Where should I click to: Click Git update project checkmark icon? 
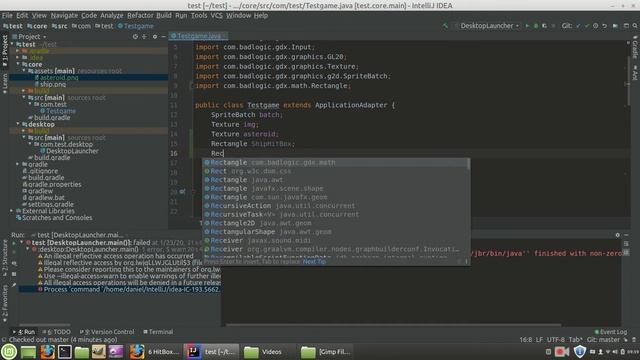(578, 26)
